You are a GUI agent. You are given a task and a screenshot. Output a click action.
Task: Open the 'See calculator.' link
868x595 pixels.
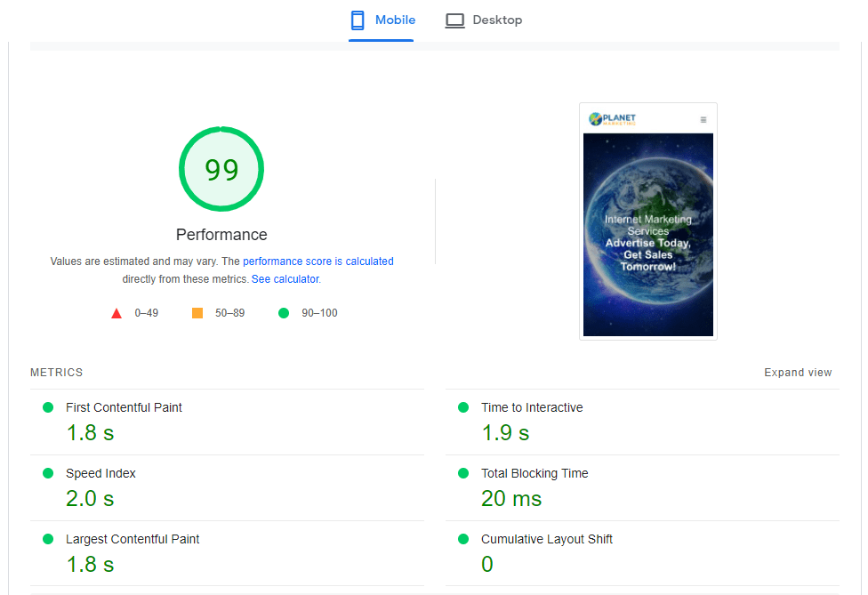click(x=286, y=279)
